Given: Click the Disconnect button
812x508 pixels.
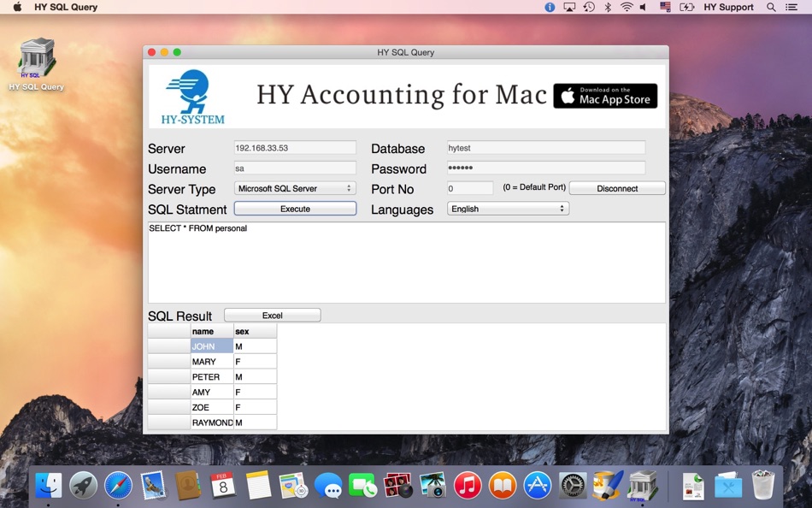Looking at the screenshot, I should (617, 188).
